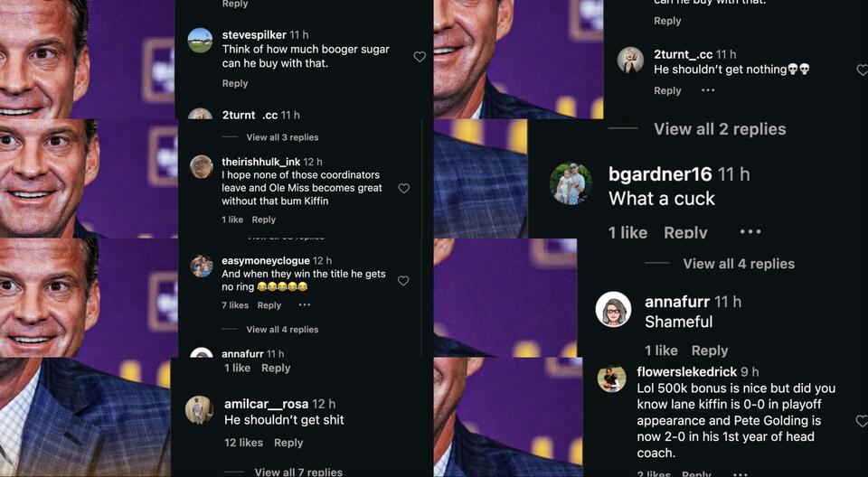The width and height of the screenshot is (868, 477).
Task: Like stevespilker's booger sugar comment
Action: pos(420,57)
